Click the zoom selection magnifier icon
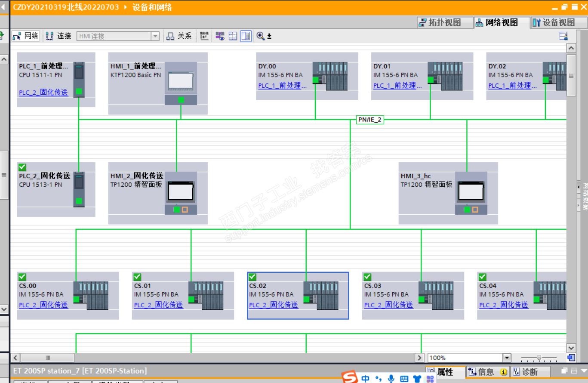 click(261, 36)
